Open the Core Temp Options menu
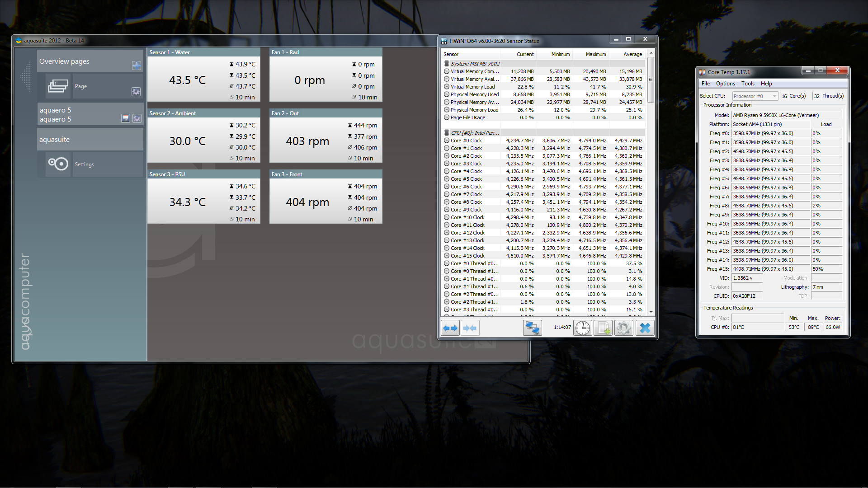This screenshot has height=488, width=868. click(x=725, y=84)
